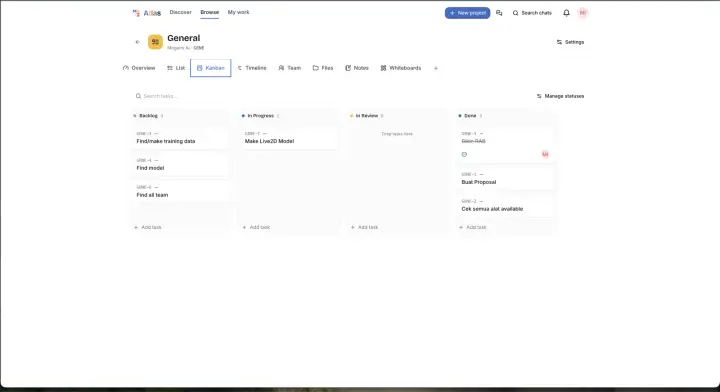
Task: Select the Kanban tab
Action: 210,68
